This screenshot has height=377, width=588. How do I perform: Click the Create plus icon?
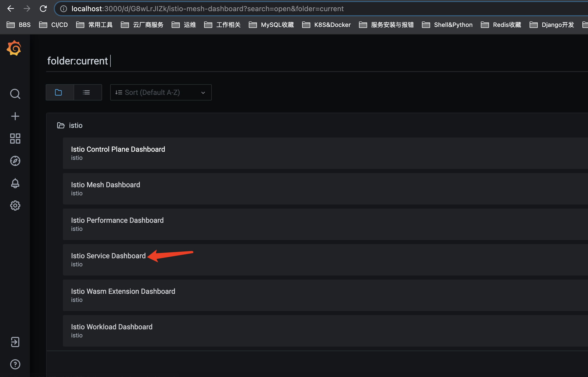click(x=15, y=116)
